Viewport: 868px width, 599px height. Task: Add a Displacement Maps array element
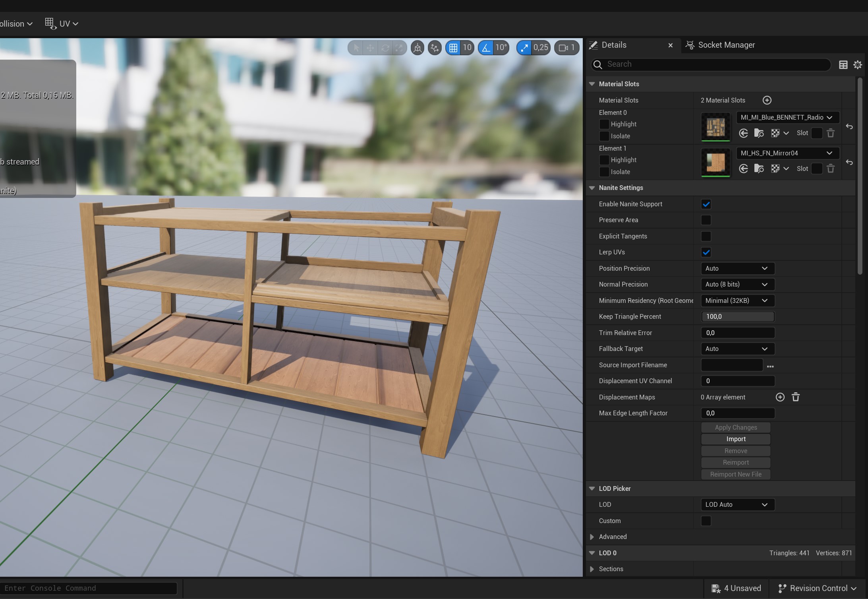coord(780,397)
